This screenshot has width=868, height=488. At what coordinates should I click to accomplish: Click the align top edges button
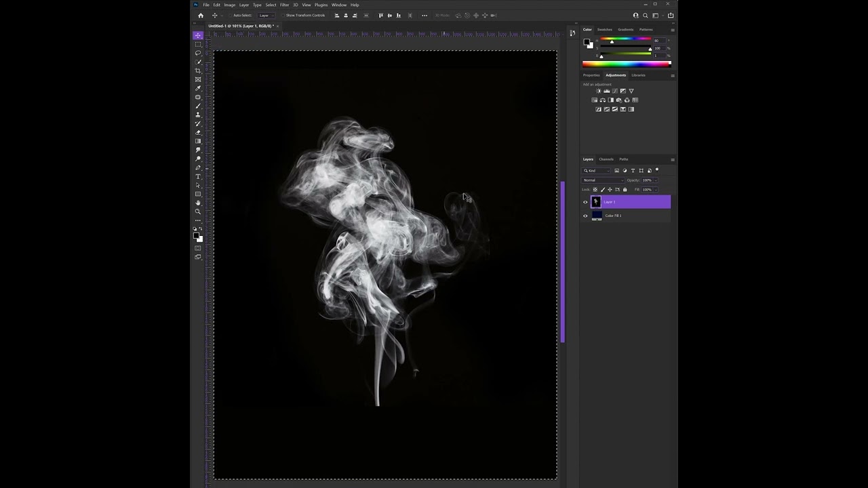coord(380,15)
